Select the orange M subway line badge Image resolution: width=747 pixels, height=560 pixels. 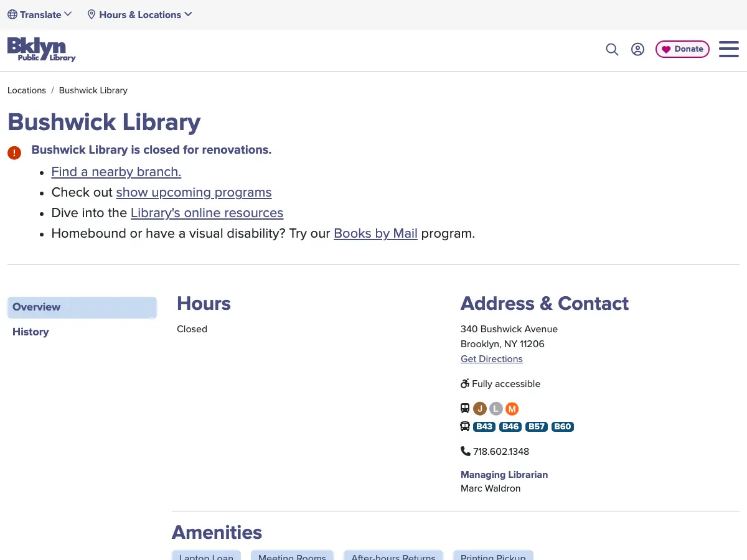click(x=512, y=409)
